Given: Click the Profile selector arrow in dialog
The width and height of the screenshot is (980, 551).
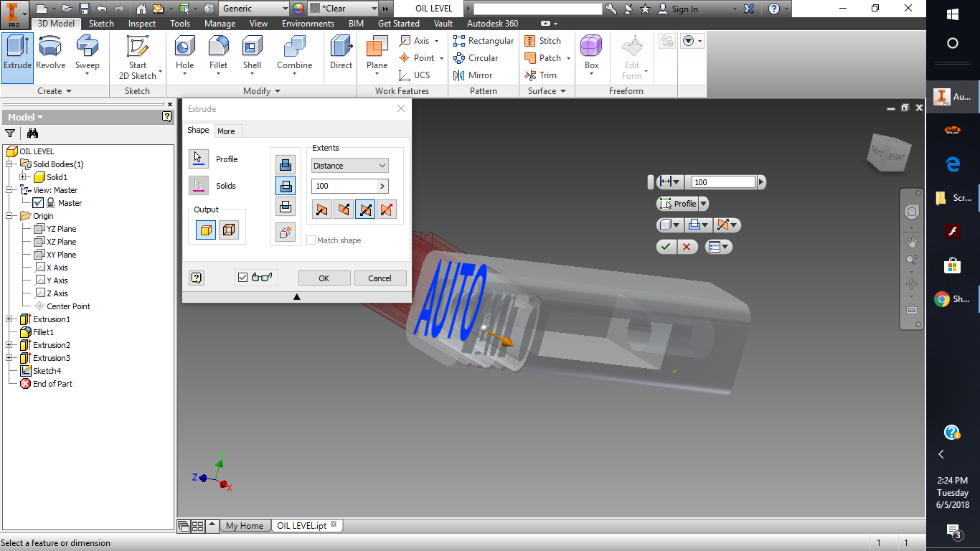Looking at the screenshot, I should click(199, 159).
